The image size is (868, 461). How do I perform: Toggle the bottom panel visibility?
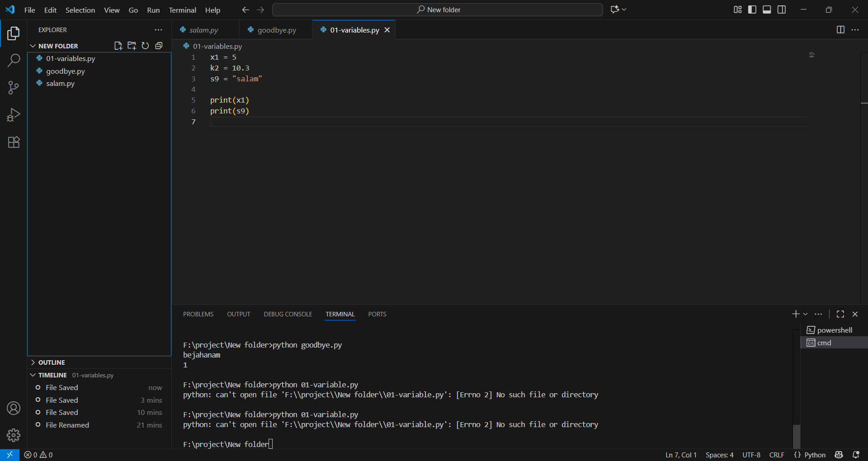(767, 9)
